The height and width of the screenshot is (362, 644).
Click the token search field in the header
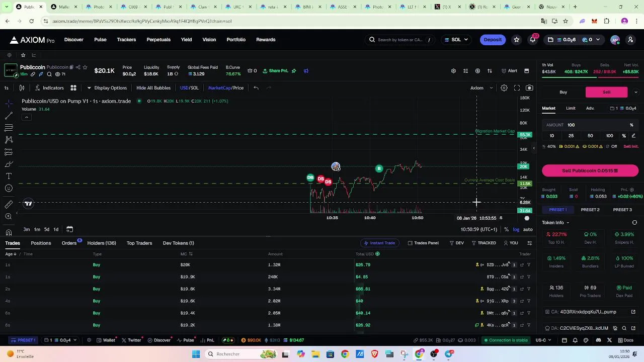point(400,40)
